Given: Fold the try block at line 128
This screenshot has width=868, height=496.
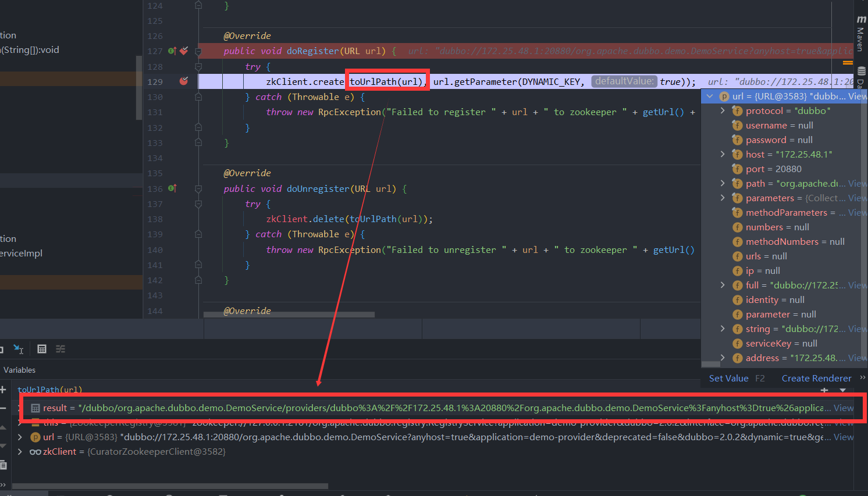Looking at the screenshot, I should (x=198, y=66).
